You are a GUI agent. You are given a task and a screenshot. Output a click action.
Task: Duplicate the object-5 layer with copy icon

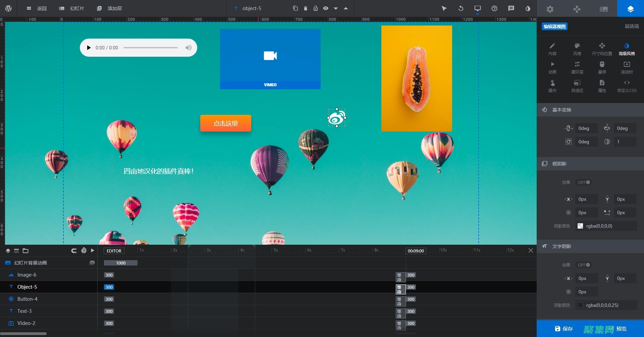tap(295, 8)
